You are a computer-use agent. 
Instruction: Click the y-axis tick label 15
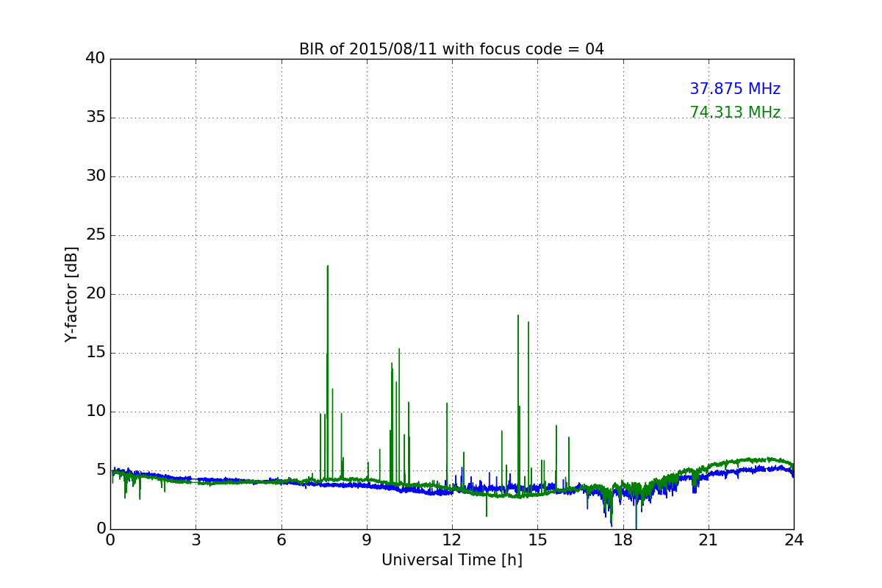[x=96, y=353]
